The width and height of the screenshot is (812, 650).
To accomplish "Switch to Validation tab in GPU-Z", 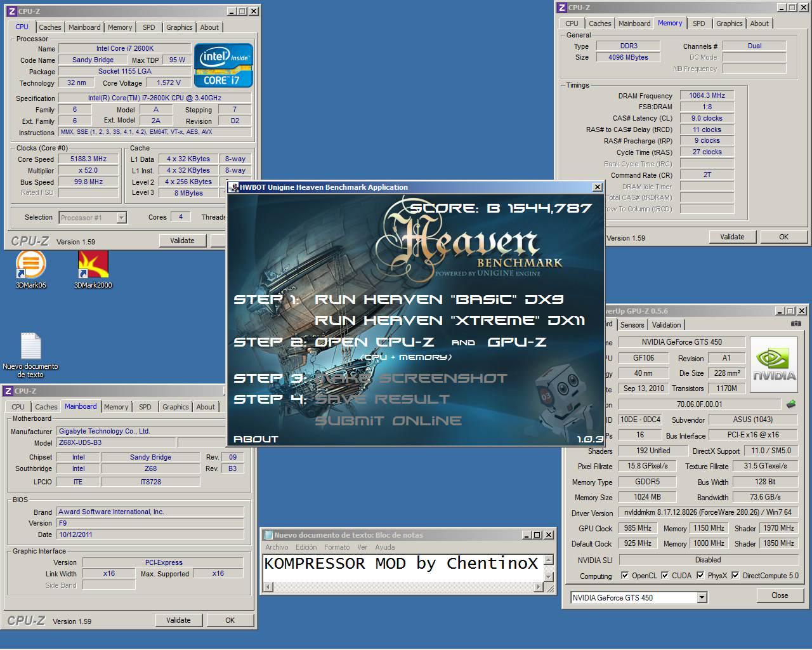I will (666, 324).
